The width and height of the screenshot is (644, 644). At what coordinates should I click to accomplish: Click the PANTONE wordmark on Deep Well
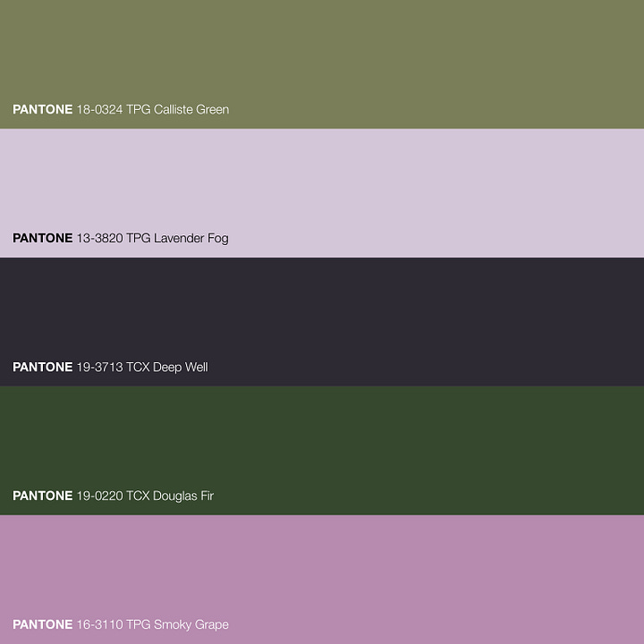43,368
